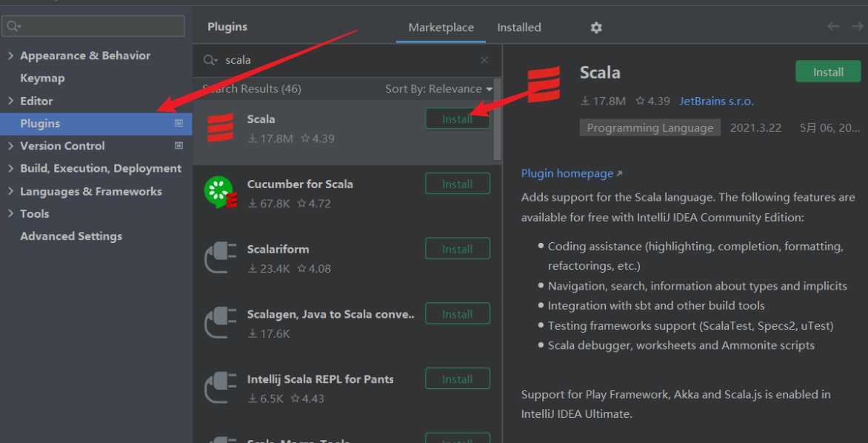Install the Scala plugin from results list
Screen dimensions: 868x443
click(457, 119)
